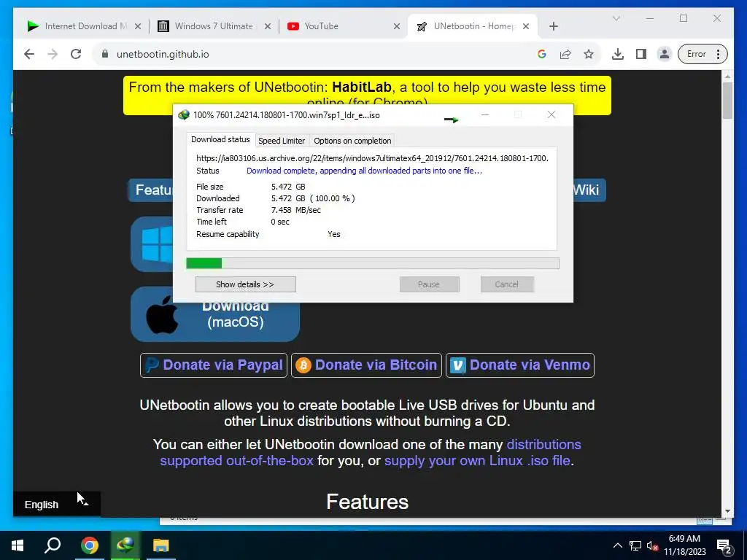The width and height of the screenshot is (747, 560).
Task: Click the IDM download progress bar
Action: click(x=373, y=263)
